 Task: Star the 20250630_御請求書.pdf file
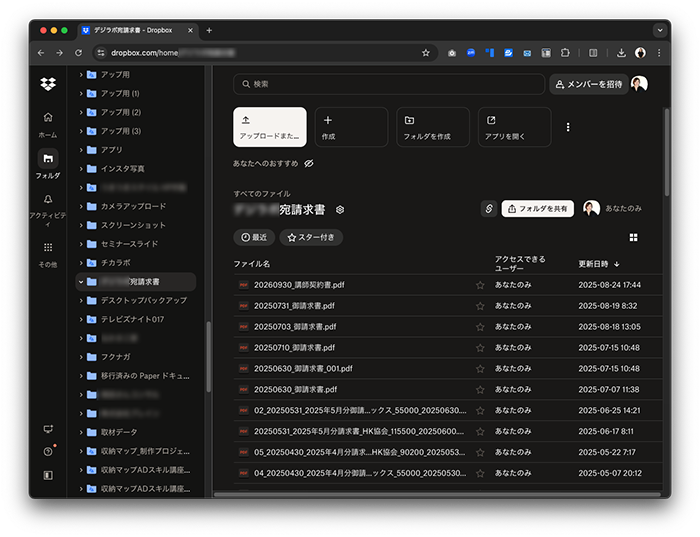tap(480, 390)
